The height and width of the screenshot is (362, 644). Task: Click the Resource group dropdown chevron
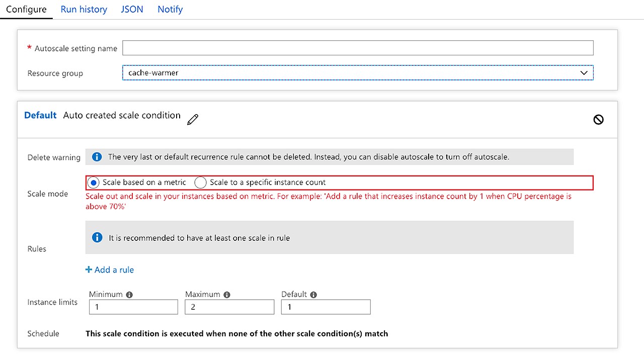pos(584,73)
